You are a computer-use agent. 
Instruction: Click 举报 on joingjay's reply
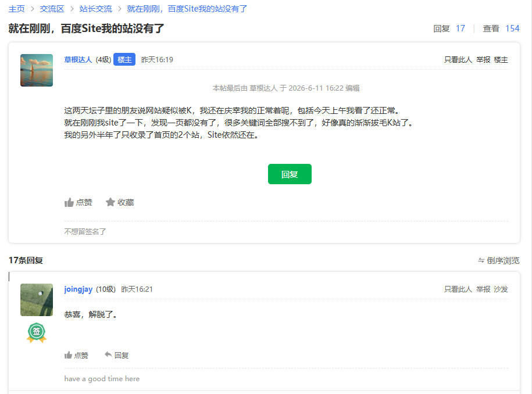point(483,289)
